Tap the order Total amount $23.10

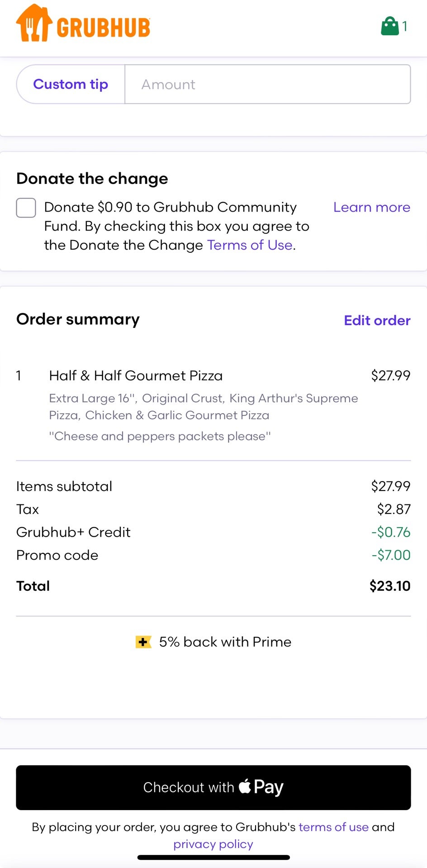click(389, 586)
